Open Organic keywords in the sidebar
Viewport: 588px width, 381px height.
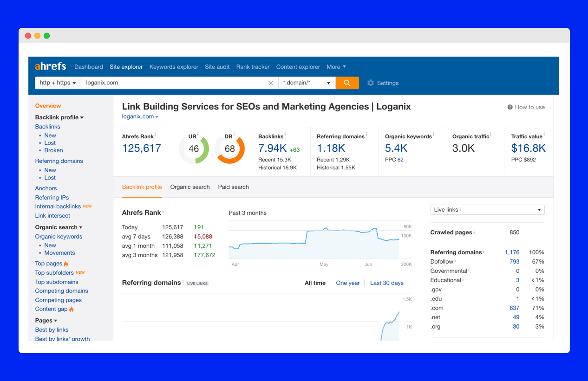pos(59,237)
